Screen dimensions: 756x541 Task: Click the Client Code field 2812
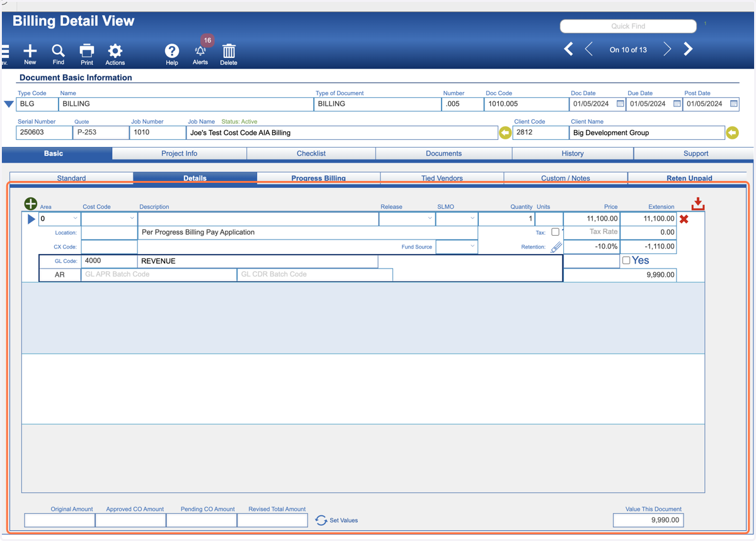pyautogui.click(x=541, y=133)
